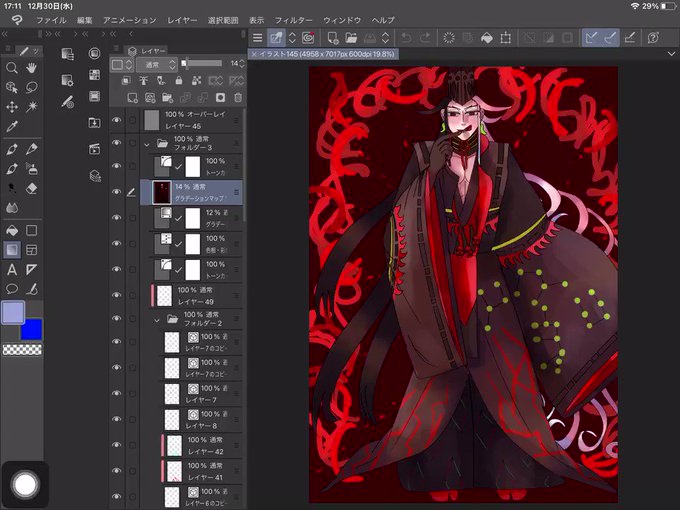Open the 編集 menu
The width and height of the screenshot is (680, 510).
[85, 20]
